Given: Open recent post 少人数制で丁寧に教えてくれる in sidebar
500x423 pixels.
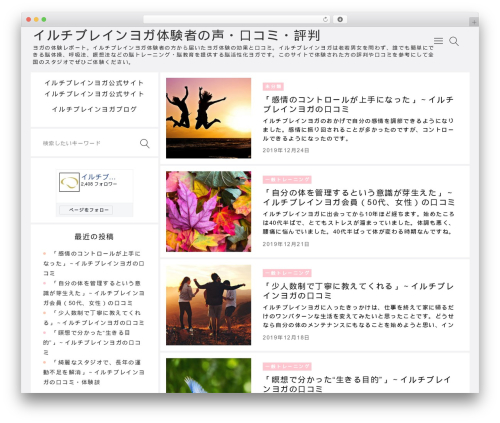Looking at the screenshot, I should point(94,318).
